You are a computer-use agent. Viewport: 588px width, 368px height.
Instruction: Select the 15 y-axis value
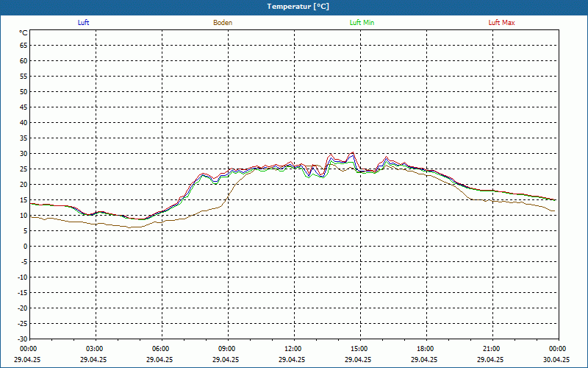click(24, 200)
